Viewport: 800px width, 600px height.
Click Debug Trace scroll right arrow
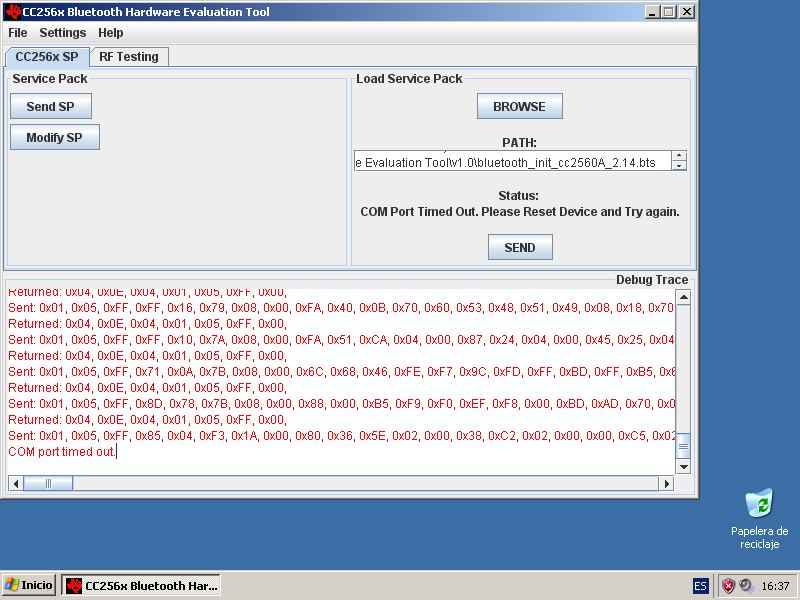[666, 483]
